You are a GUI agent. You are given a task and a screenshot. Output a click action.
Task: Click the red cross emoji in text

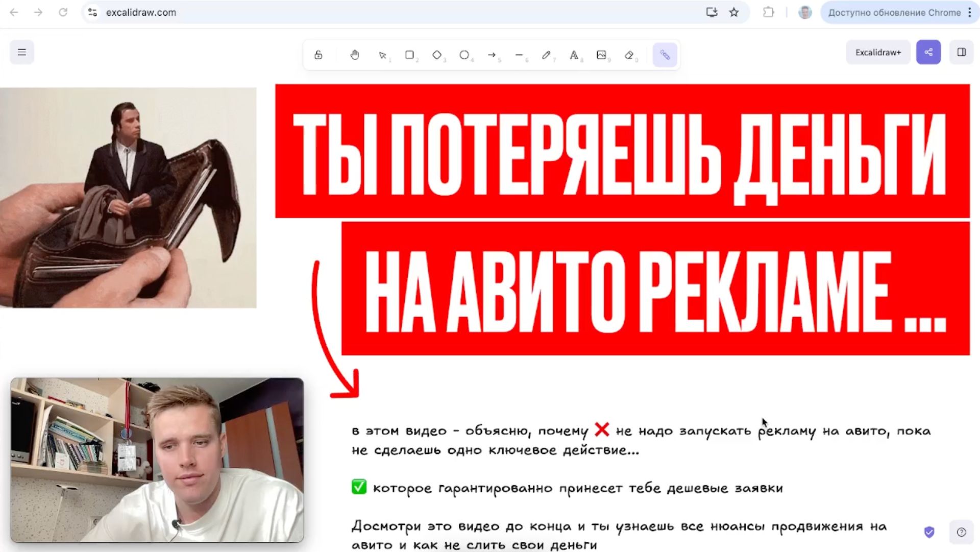coord(602,430)
